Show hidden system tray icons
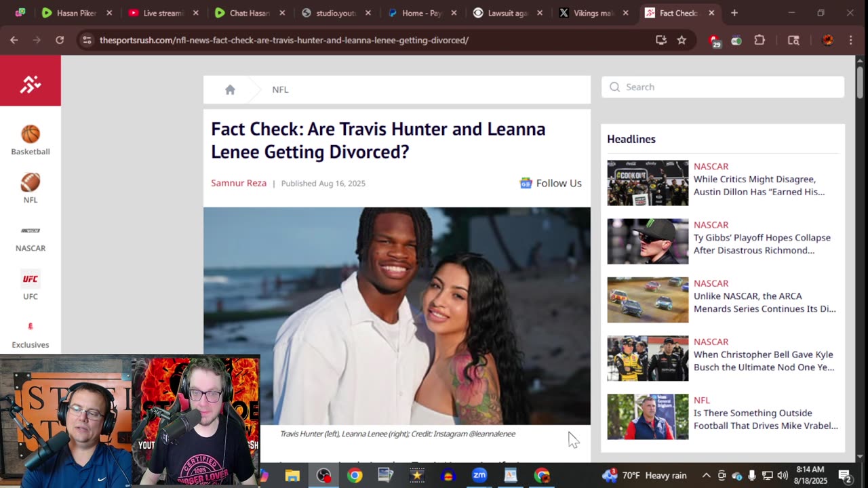Screen dimensions: 868x488 706,476
